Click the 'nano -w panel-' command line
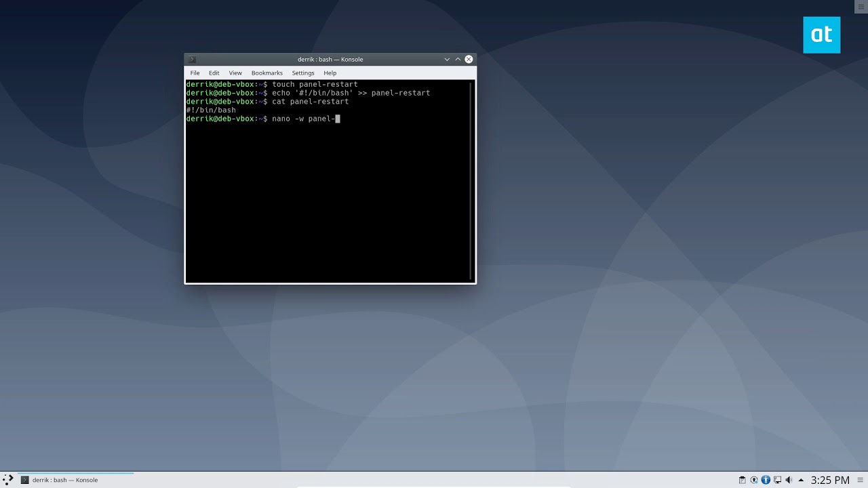Screen dimensions: 868x488 (x=263, y=119)
